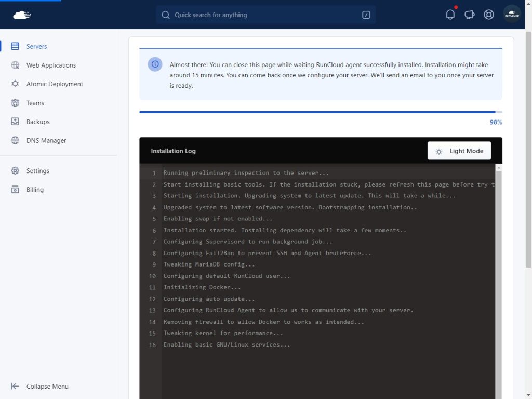Click the RunCloud cloud logo
532x399 pixels.
pos(22,15)
